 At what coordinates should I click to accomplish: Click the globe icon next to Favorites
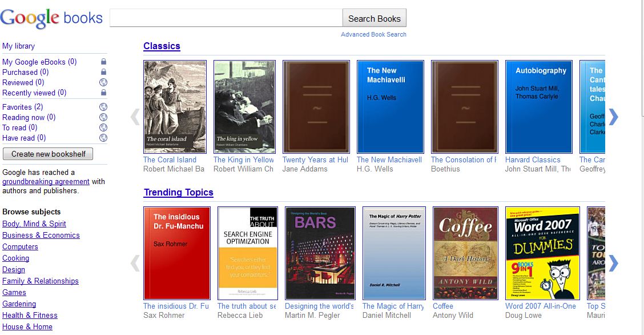103,106
